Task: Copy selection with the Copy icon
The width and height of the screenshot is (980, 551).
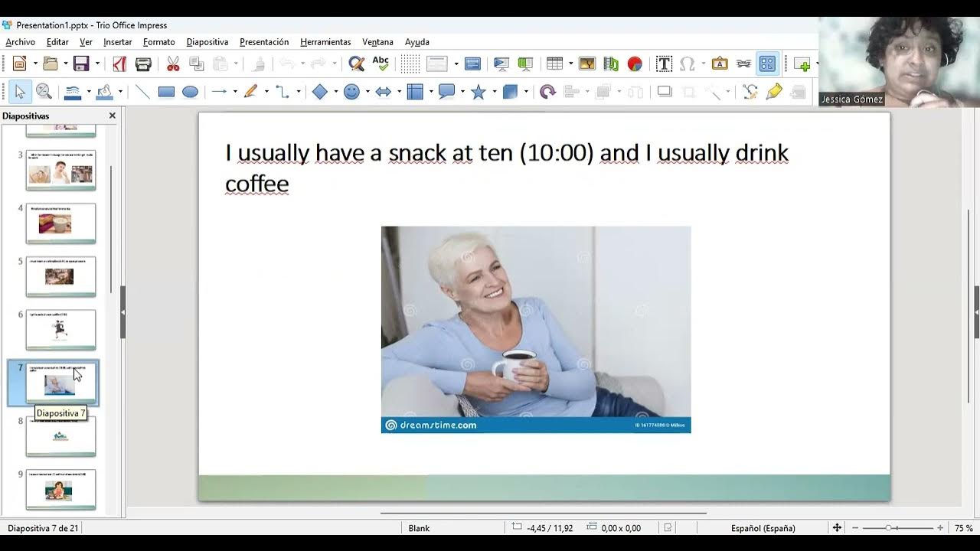Action: [197, 64]
